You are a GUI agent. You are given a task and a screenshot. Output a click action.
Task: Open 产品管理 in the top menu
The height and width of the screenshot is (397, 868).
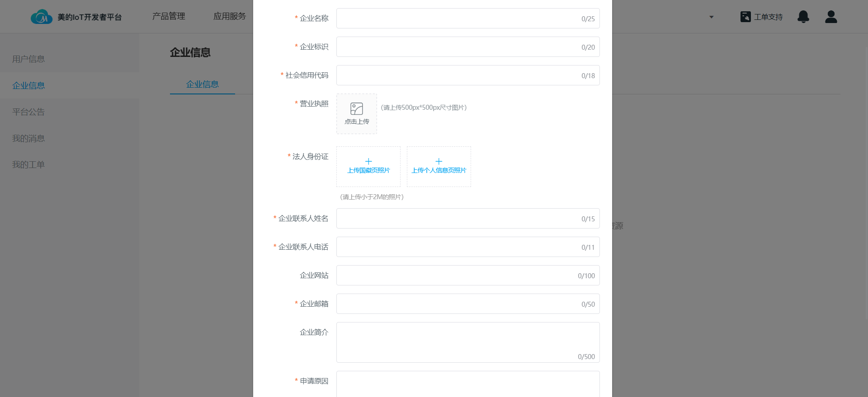pyautogui.click(x=169, y=16)
